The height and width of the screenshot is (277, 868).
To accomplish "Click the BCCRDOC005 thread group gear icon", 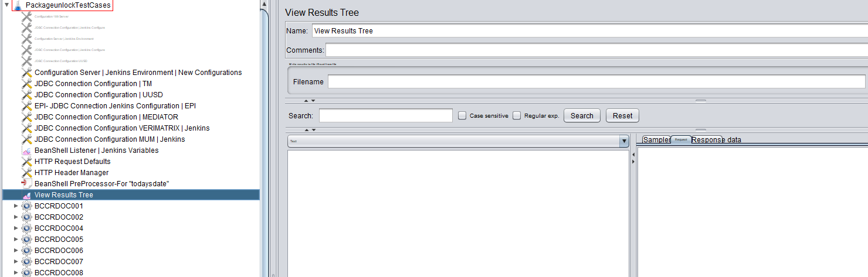I will tap(26, 240).
